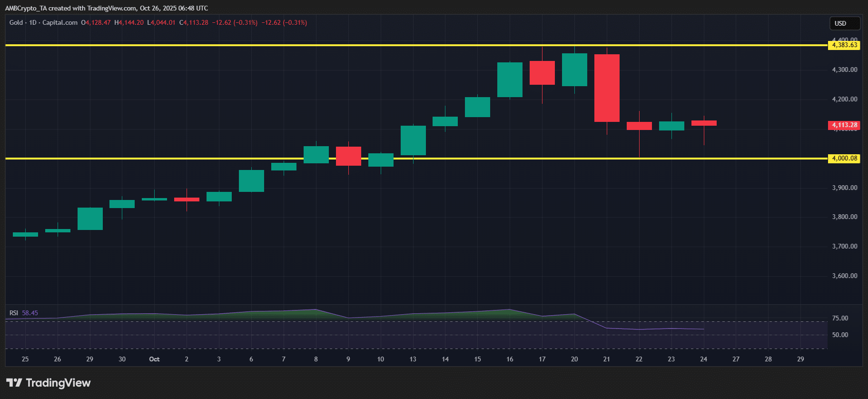The image size is (868, 399).
Task: Click the red candle on Oct 9
Action: [x=348, y=156]
